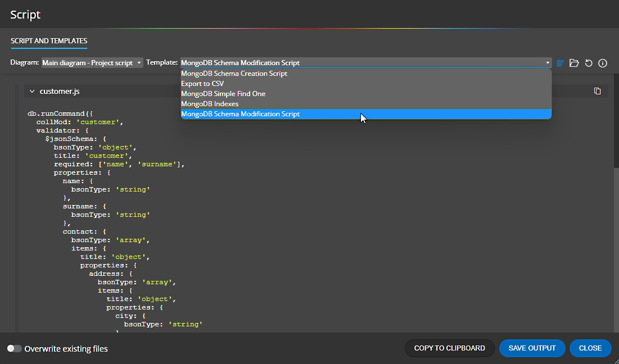The width and height of the screenshot is (619, 364).
Task: Switch to Script and Templates tab
Action: [49, 41]
